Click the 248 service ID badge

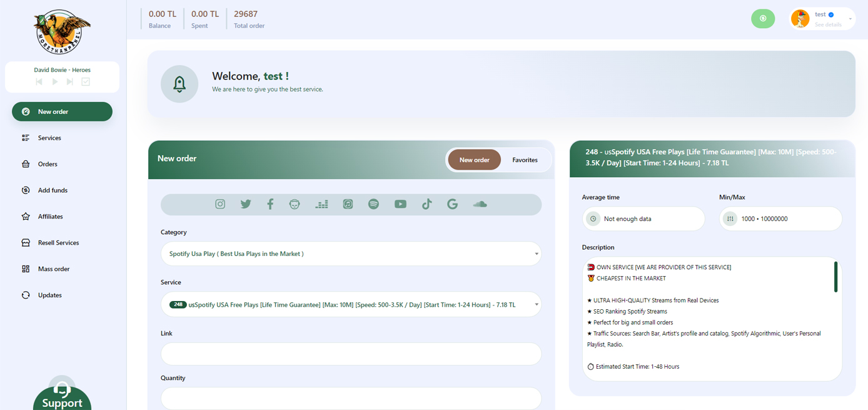[x=178, y=305]
